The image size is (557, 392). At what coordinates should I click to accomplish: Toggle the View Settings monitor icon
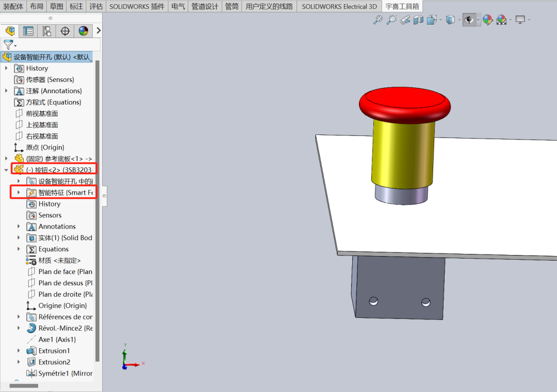click(519, 20)
